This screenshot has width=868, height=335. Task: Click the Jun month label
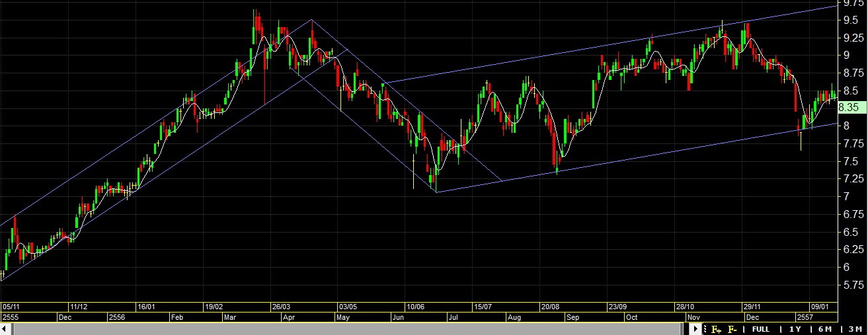pos(399,318)
